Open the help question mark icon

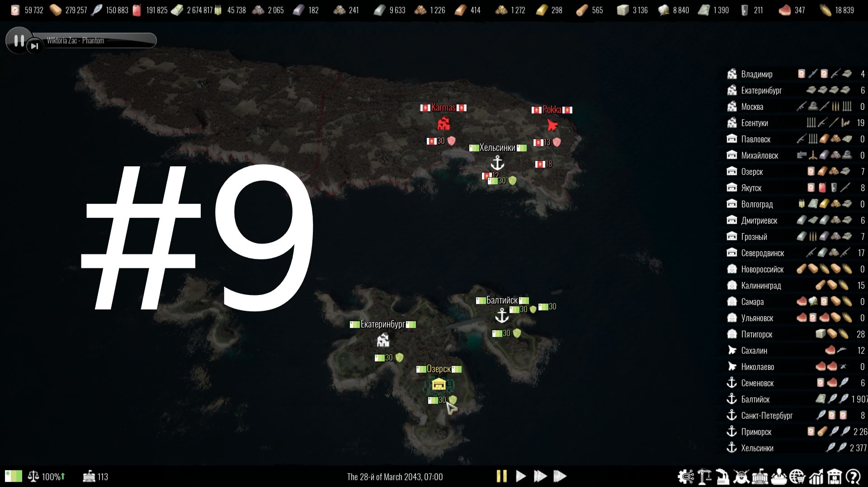click(853, 477)
